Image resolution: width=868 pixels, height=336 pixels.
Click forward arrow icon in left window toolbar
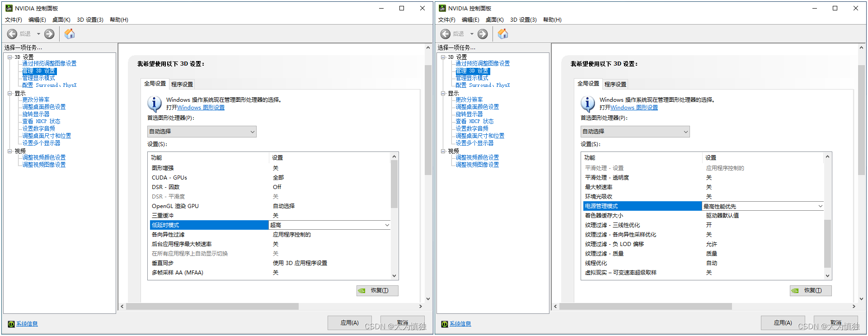pos(49,34)
